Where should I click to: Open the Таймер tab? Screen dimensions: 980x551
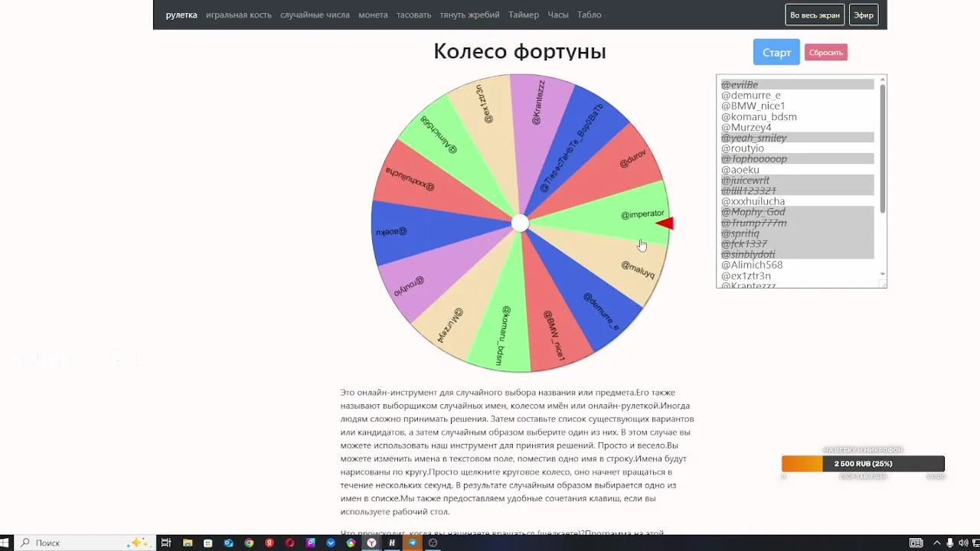click(524, 15)
